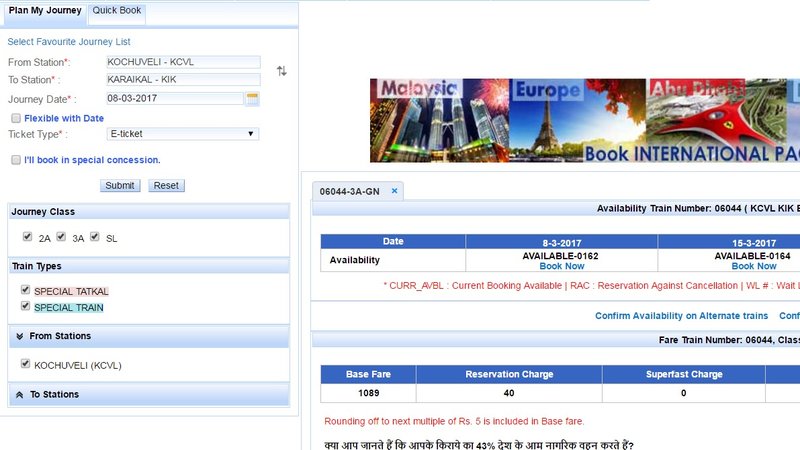Toggle the Special Train checkbox
The image size is (800, 450).
[26, 307]
